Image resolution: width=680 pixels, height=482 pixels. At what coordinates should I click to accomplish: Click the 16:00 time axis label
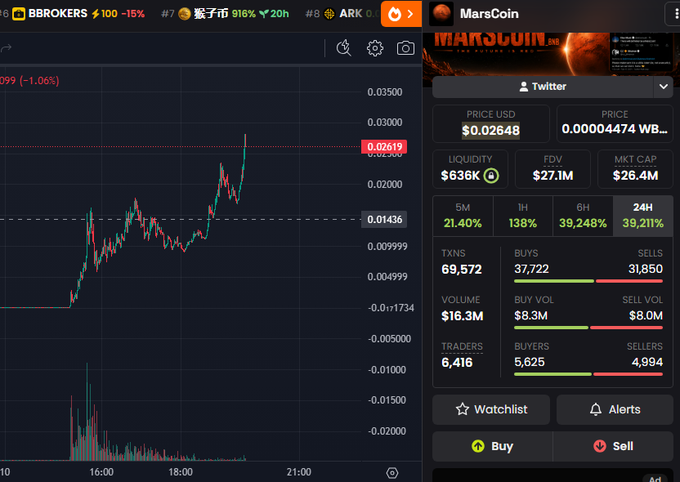point(101,472)
